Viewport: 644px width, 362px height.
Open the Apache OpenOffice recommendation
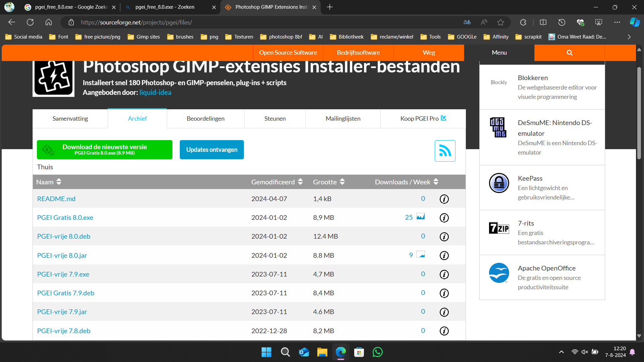(542, 278)
